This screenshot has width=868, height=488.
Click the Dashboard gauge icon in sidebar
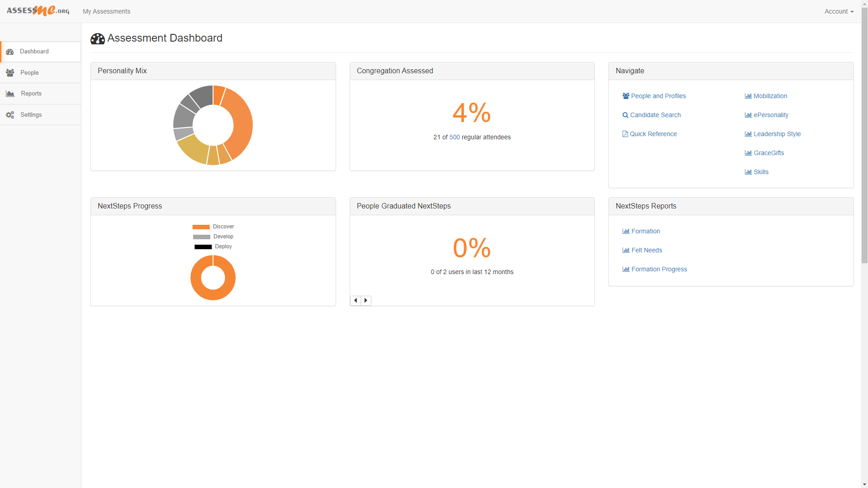10,52
